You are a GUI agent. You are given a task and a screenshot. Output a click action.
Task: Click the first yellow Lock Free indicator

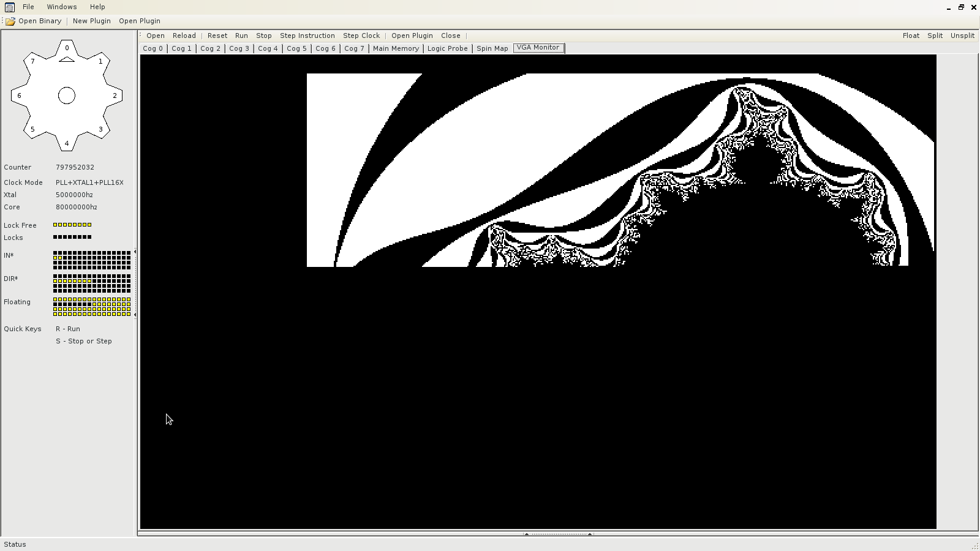click(x=55, y=225)
